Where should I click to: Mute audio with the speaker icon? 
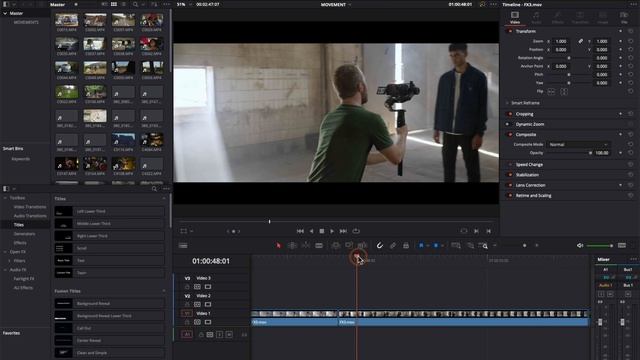(x=580, y=245)
